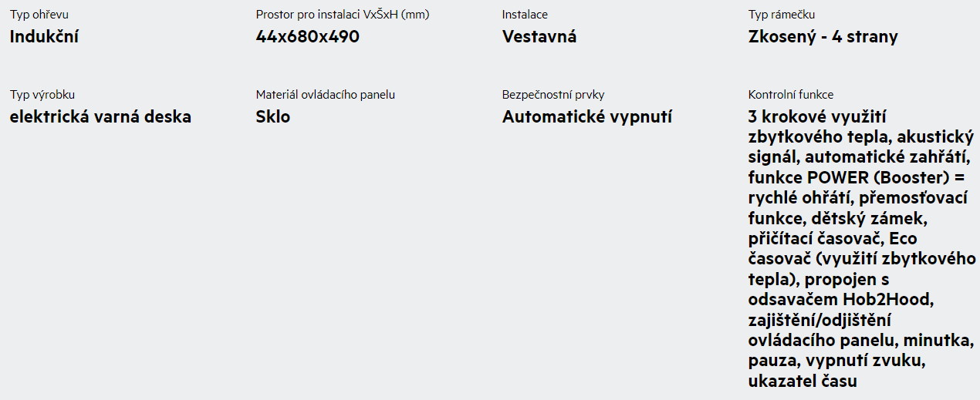This screenshot has width=980, height=400.
Task: Click the 'Kontrolní funkce' label
Action: pos(791,95)
